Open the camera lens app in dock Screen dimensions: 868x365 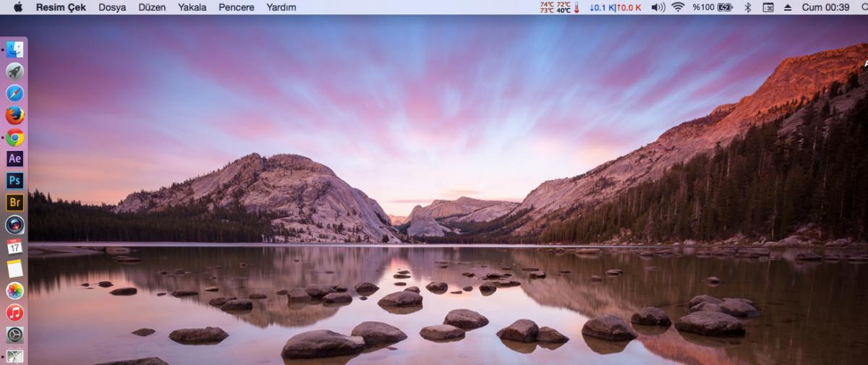tap(14, 225)
